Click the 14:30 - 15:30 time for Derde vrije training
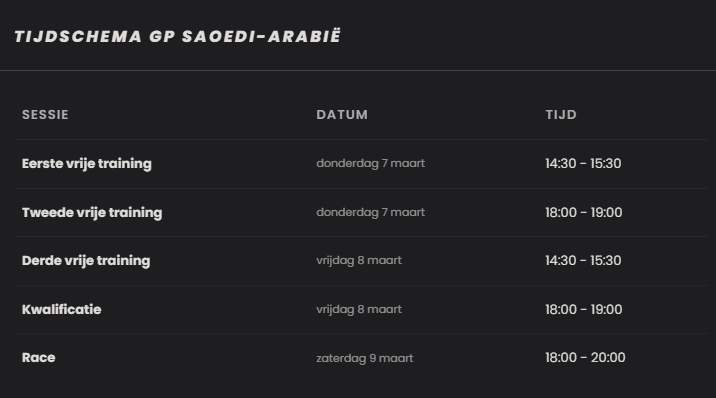The height and width of the screenshot is (398, 716). pyautogui.click(x=583, y=261)
